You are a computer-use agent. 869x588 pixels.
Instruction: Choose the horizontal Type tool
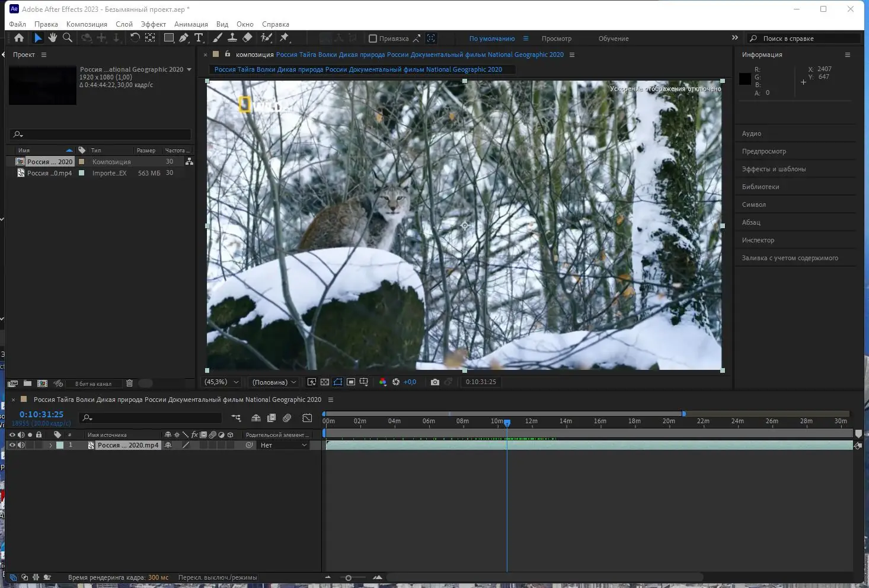[199, 38]
